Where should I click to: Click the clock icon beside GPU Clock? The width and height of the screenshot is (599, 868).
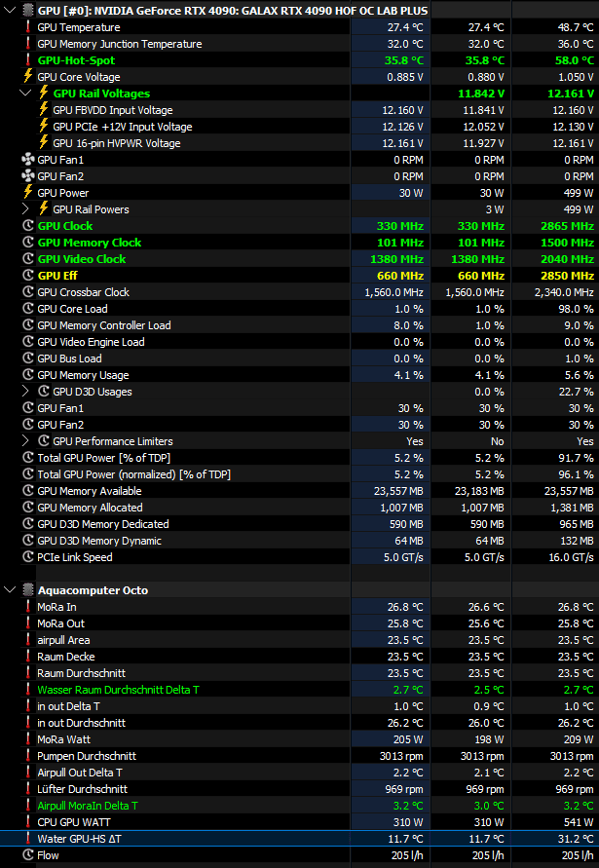[27, 226]
